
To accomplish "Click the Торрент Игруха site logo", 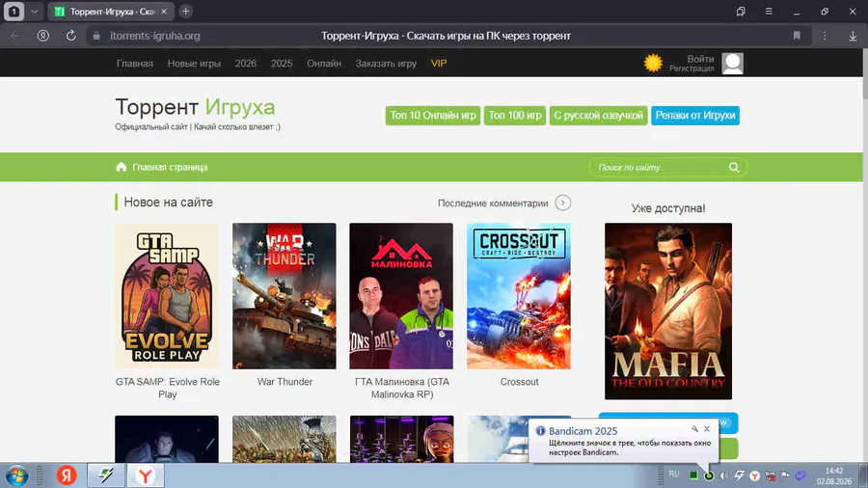I will tap(195, 107).
